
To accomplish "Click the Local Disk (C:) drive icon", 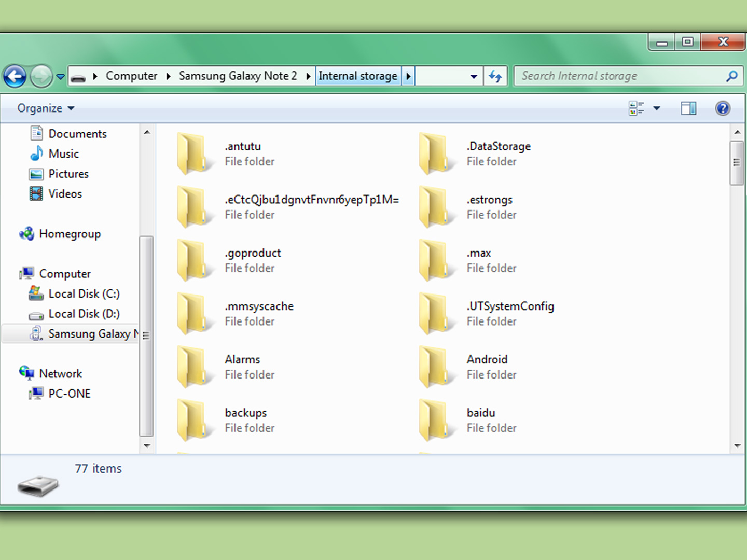I will (36, 293).
